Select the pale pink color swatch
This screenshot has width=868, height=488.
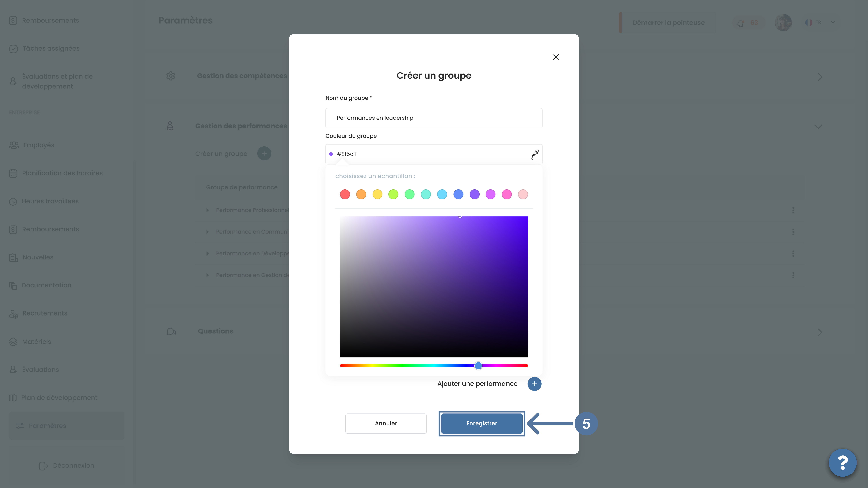pos(523,194)
